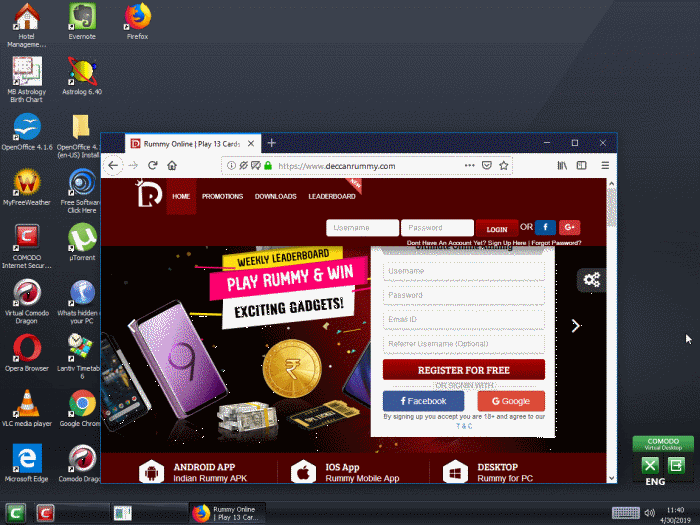The height and width of the screenshot is (525, 700).
Task: Click the Deccan Rummy site logo
Action: 149,194
